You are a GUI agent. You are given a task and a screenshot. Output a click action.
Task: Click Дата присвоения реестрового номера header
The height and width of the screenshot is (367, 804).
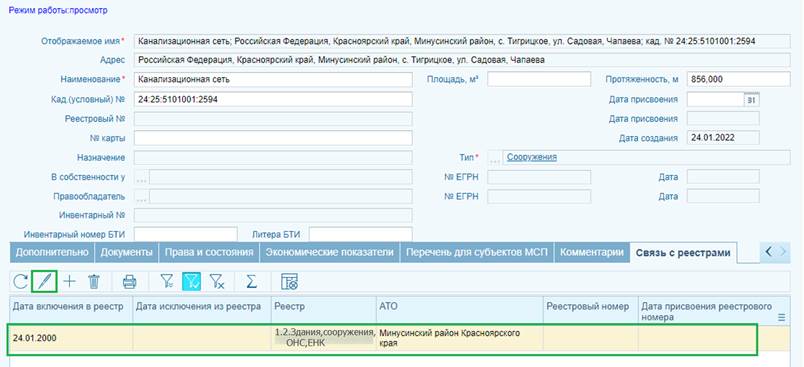point(714,310)
